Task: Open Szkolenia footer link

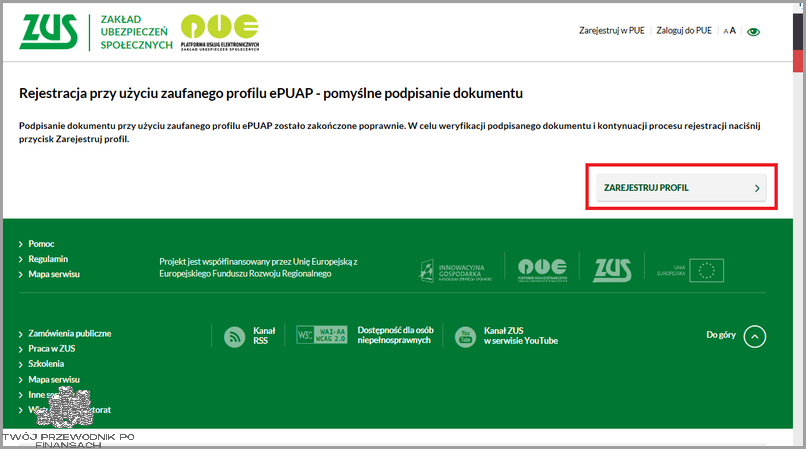Action: pos(46,364)
